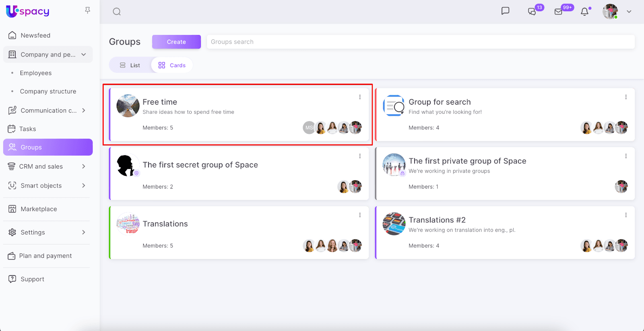Viewport: 644px width, 331px height.
Task: Expand the CRM and sales submenu
Action: (84, 167)
